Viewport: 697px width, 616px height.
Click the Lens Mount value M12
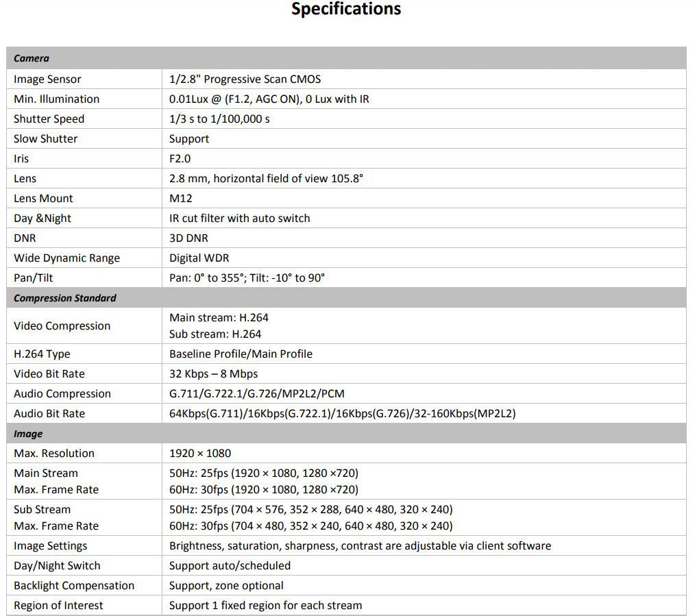click(181, 199)
